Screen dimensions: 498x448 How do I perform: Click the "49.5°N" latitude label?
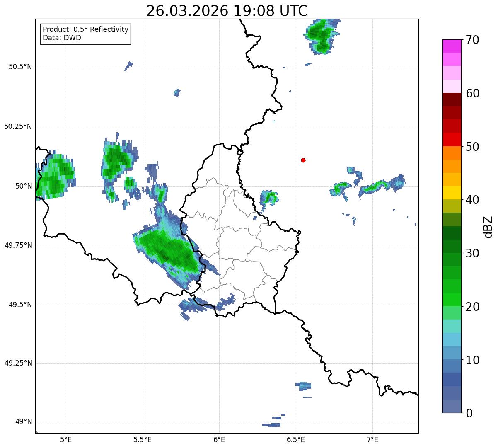20,305
